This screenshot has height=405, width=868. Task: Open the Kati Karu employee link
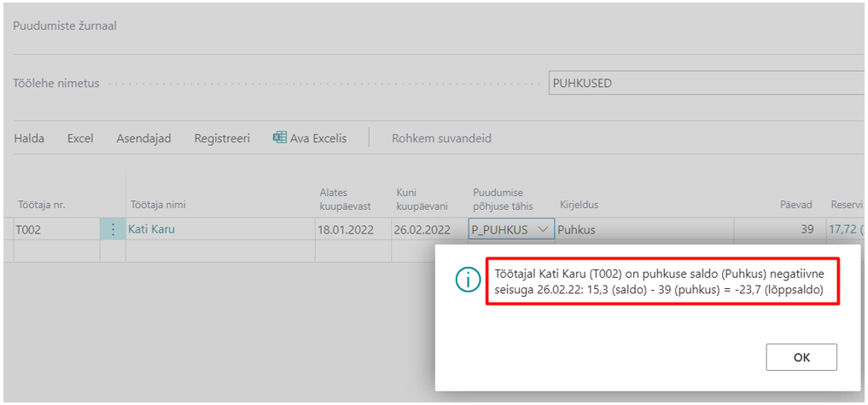point(152,229)
